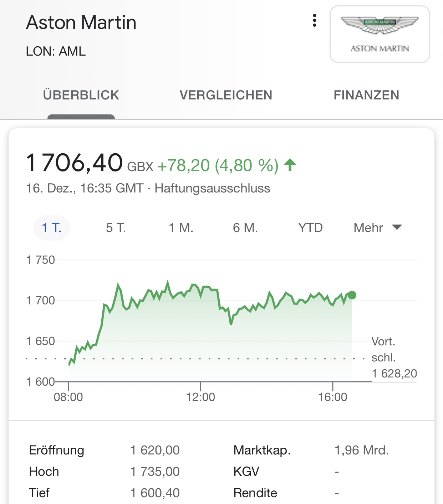Expand the Mehr range dropdown
The image size is (443, 504).
pyautogui.click(x=369, y=227)
